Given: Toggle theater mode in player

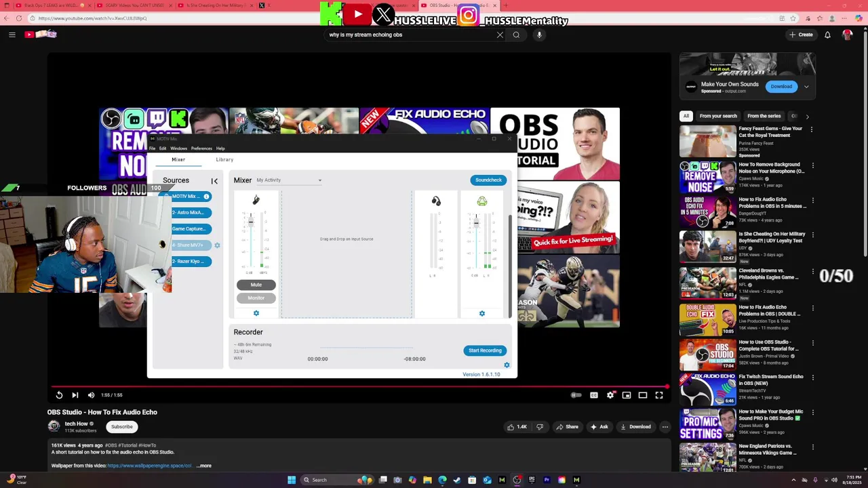Looking at the screenshot, I should pos(643,395).
